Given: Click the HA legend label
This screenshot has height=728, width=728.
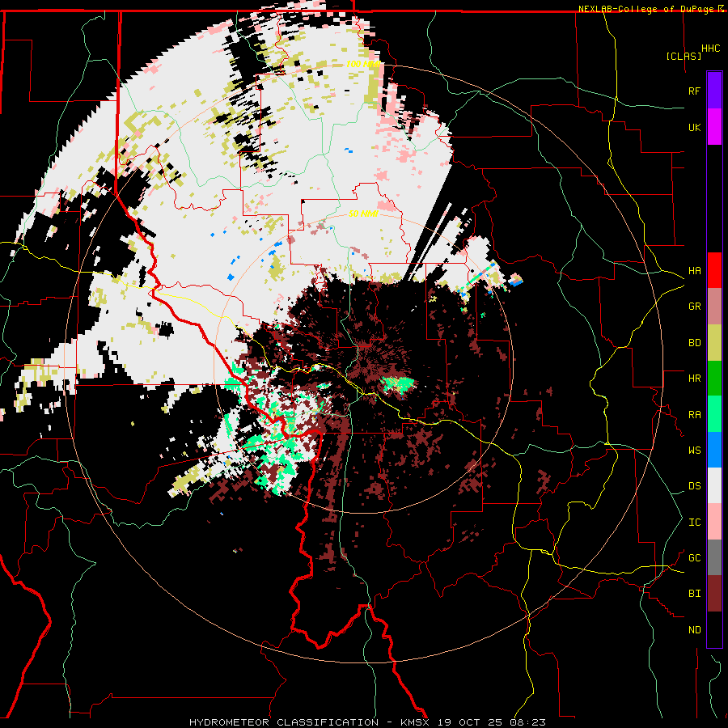Looking at the screenshot, I should coord(694,271).
